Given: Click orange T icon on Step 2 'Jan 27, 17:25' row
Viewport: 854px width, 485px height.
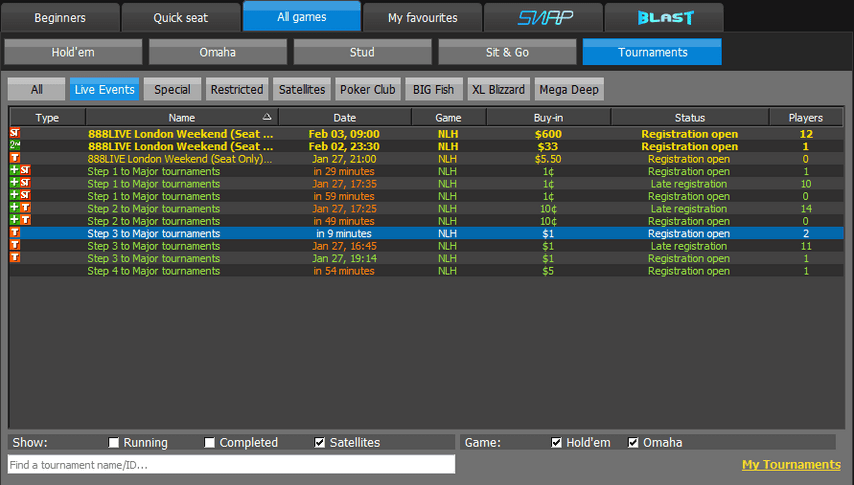Looking at the screenshot, I should click(26, 208).
